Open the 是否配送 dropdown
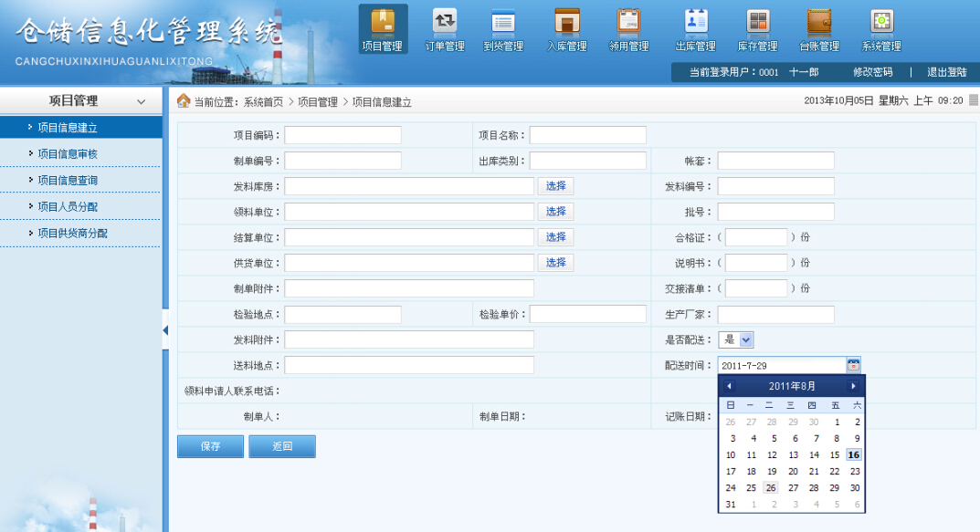This screenshot has height=532, width=980. pyautogui.click(x=745, y=339)
